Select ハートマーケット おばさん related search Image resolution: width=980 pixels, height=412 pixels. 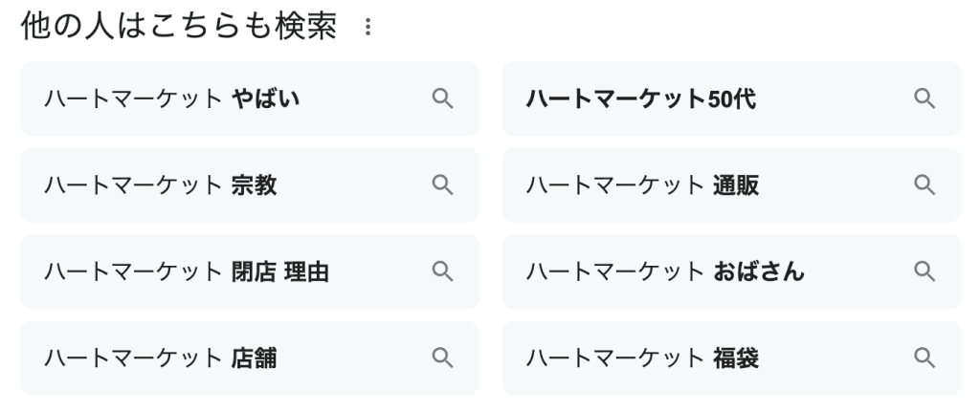tap(731, 271)
